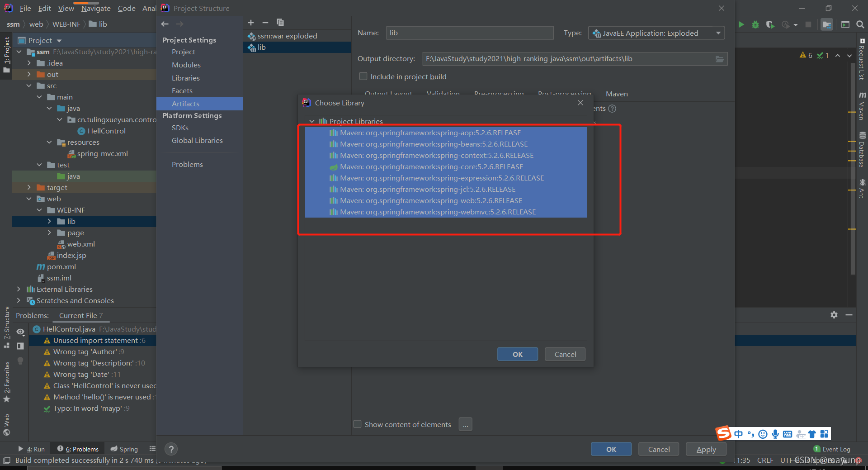868x470 pixels.
Task: Open the Event Log
Action: tap(832, 449)
